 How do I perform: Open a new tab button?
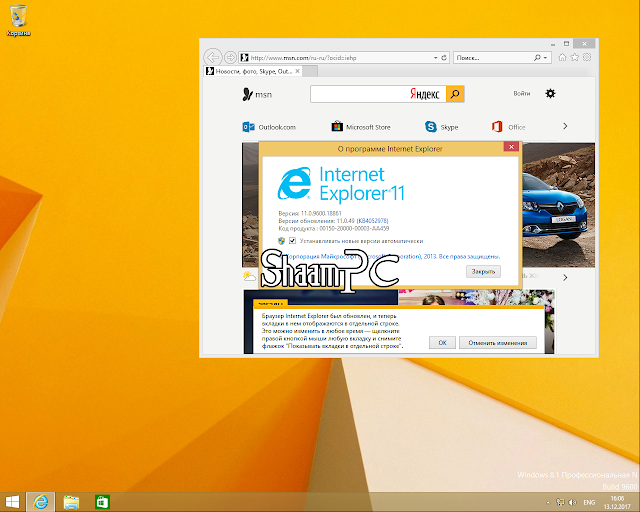[x=310, y=71]
